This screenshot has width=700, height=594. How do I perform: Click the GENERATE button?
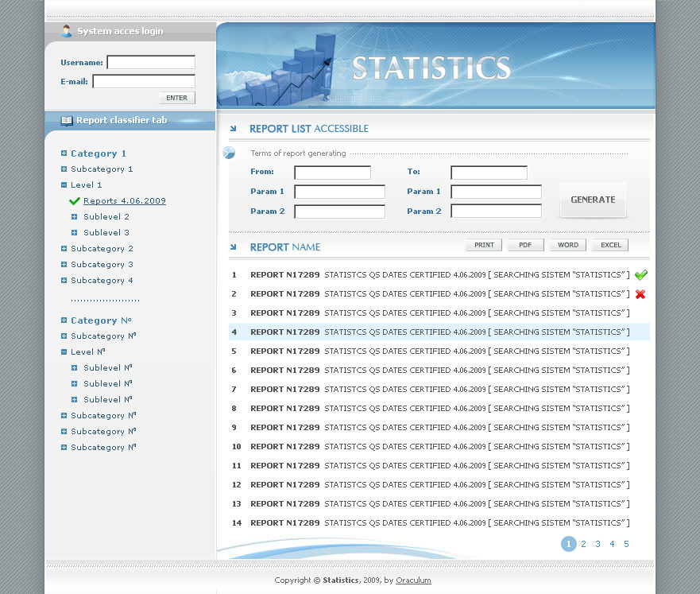click(593, 200)
